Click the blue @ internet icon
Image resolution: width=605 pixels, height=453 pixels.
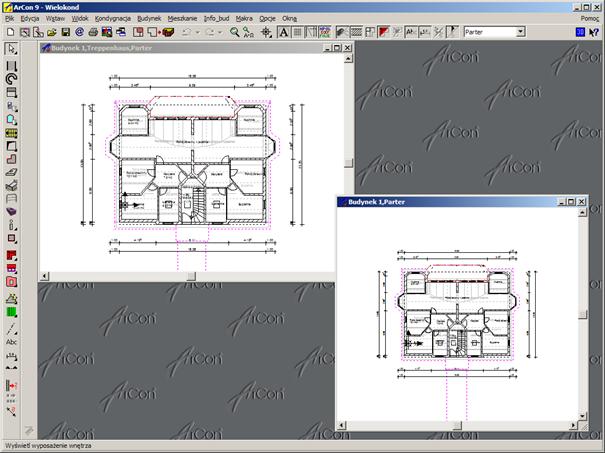(79, 32)
